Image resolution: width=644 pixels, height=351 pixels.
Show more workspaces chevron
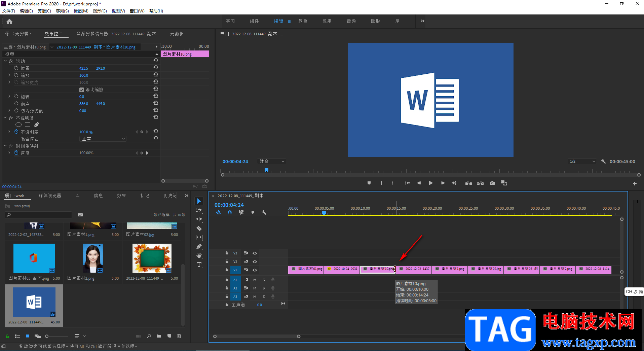[x=423, y=21]
